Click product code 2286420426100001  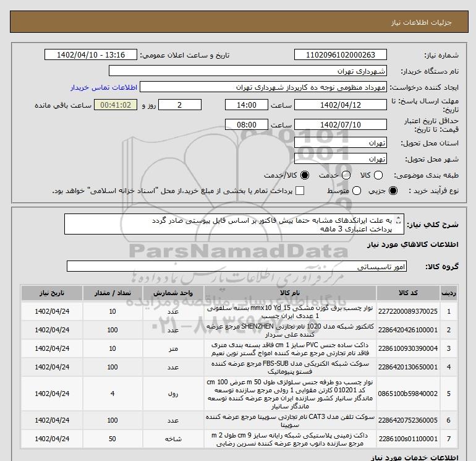(x=408, y=330)
